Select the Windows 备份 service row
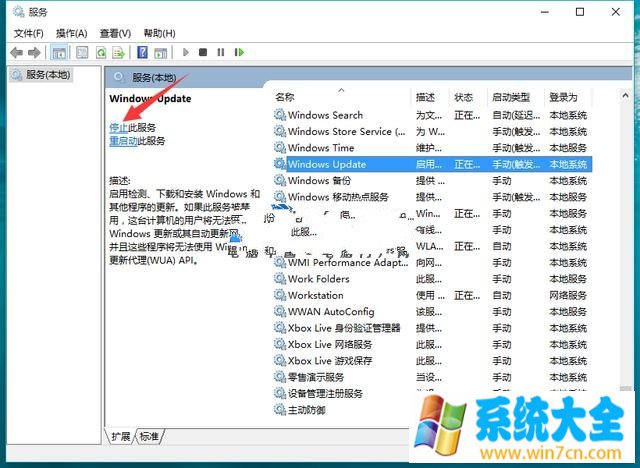The height and width of the screenshot is (468, 640). [432, 180]
